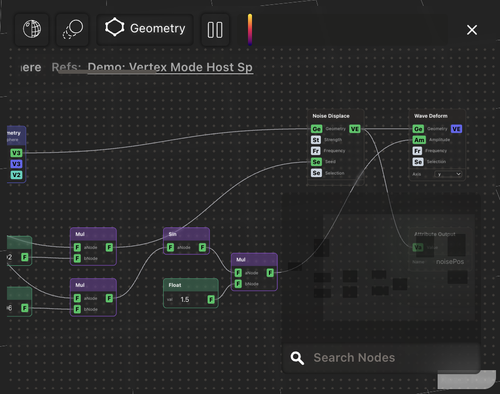Click the Ge Geometry input on Wave Deform
Viewport: 500px width, 394px height.
(x=418, y=129)
